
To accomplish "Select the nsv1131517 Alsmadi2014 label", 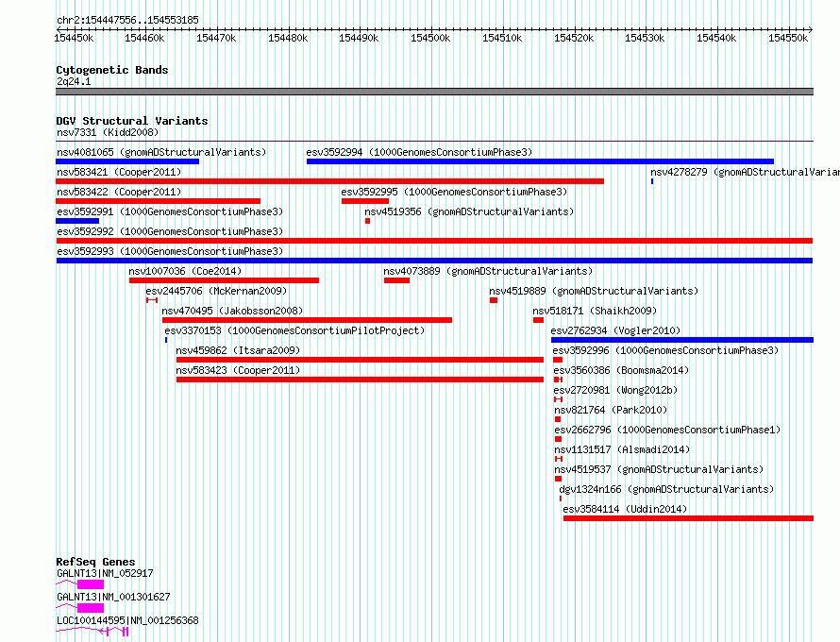I will pyautogui.click(x=622, y=449).
